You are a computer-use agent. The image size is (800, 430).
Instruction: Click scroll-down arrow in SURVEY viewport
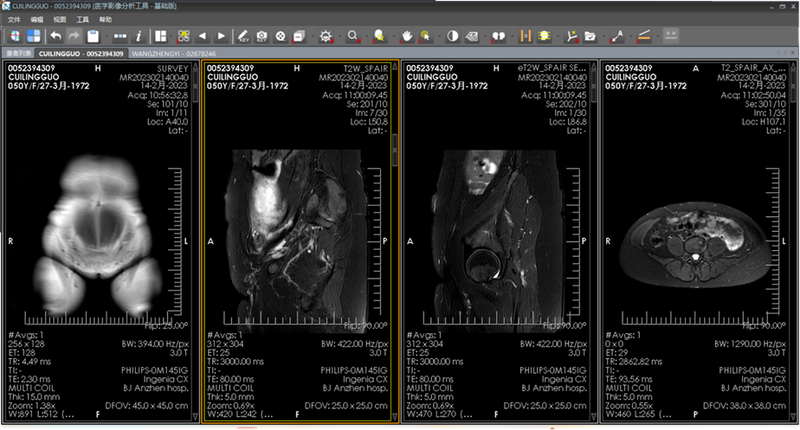tap(195, 417)
